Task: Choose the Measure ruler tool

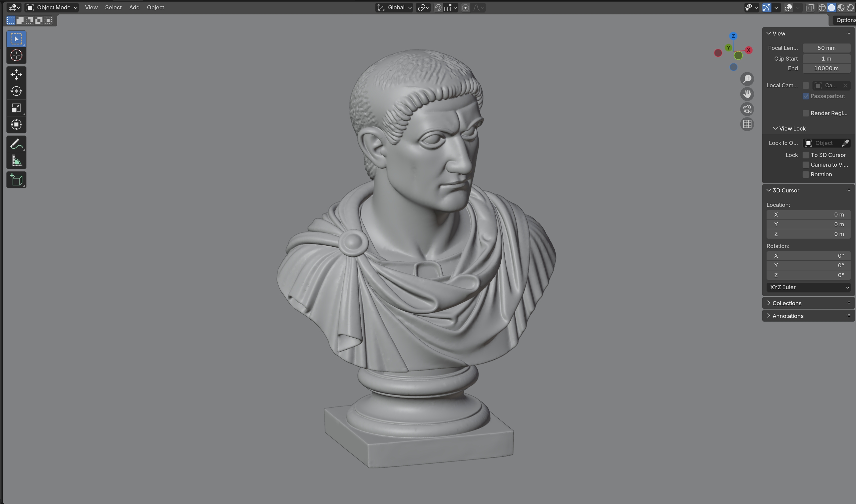Action: click(x=16, y=161)
